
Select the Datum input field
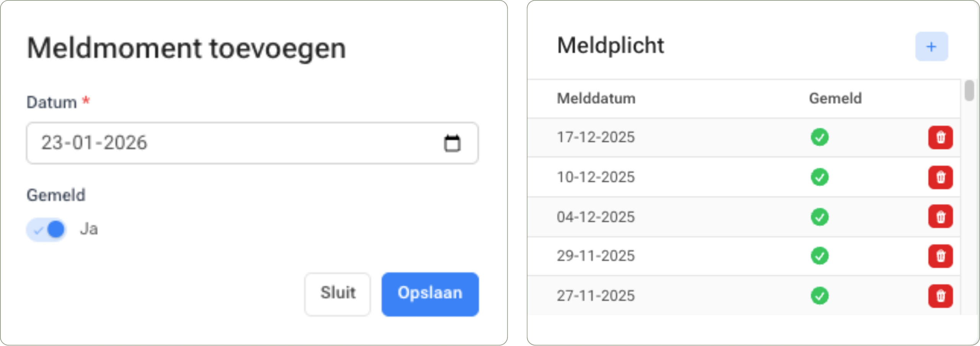click(x=191, y=143)
